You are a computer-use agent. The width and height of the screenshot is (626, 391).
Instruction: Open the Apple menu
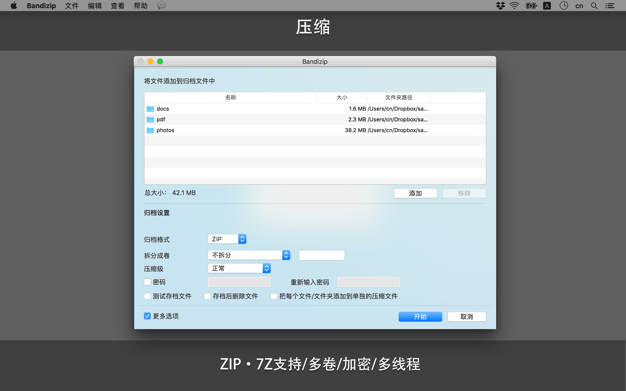[x=14, y=6]
